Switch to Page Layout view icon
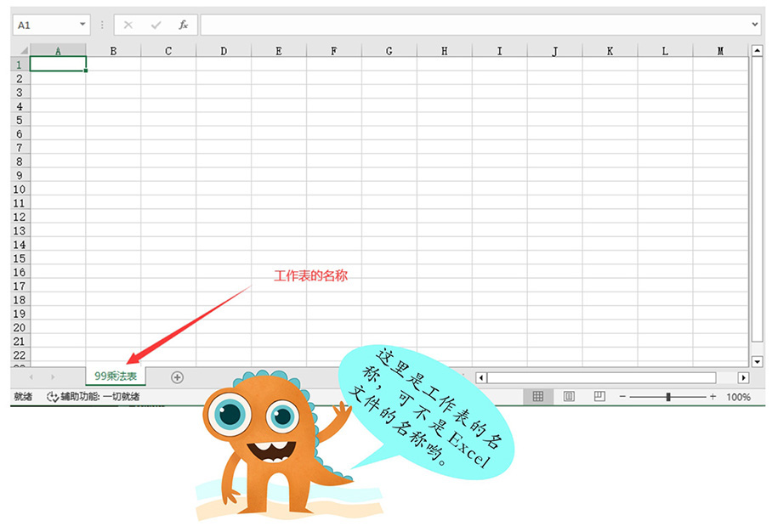Screen dimensions: 772x532 coord(569,396)
